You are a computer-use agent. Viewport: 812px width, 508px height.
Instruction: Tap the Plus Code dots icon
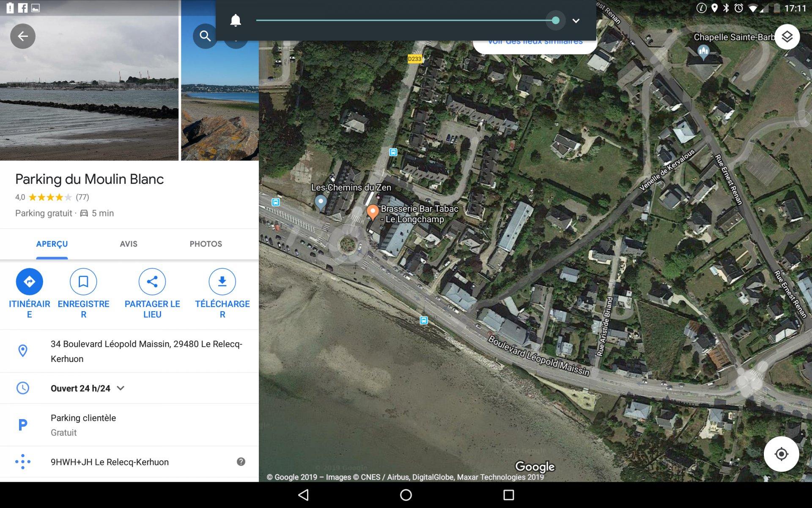click(x=23, y=462)
